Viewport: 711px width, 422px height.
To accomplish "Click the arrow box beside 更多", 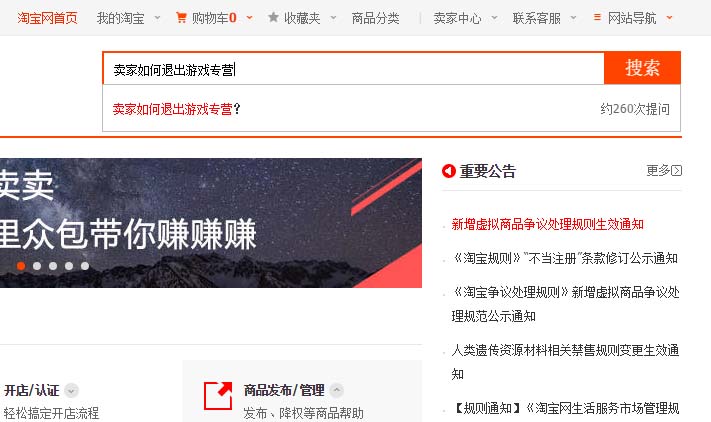I will point(677,170).
